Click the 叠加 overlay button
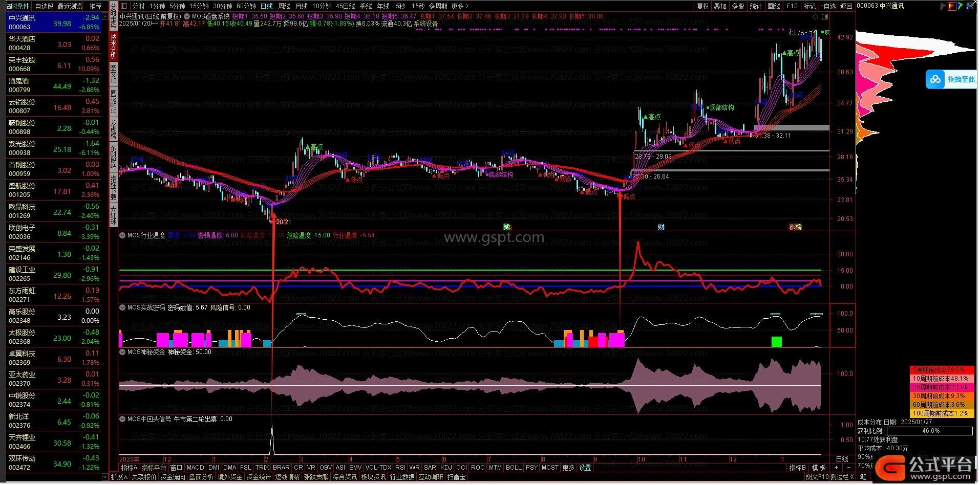 (720, 6)
